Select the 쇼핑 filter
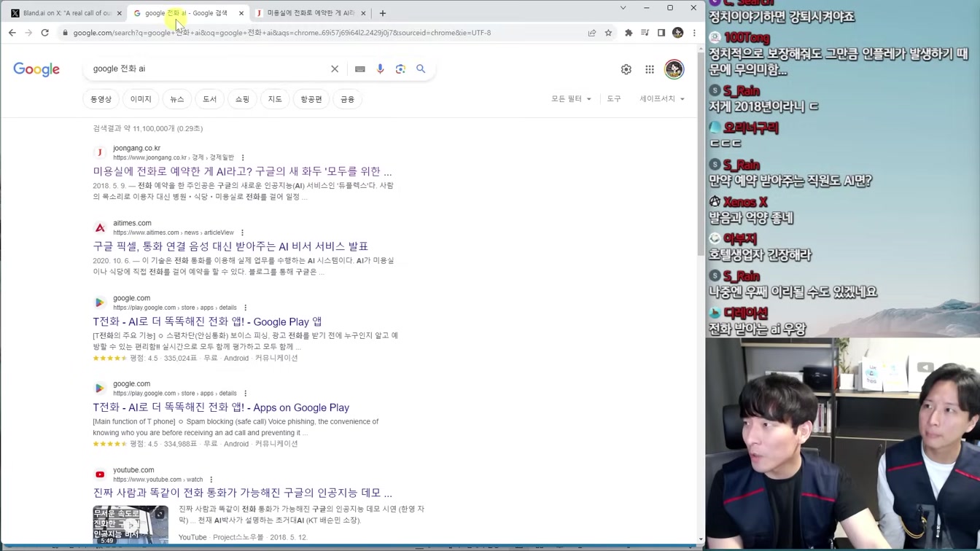 click(242, 99)
